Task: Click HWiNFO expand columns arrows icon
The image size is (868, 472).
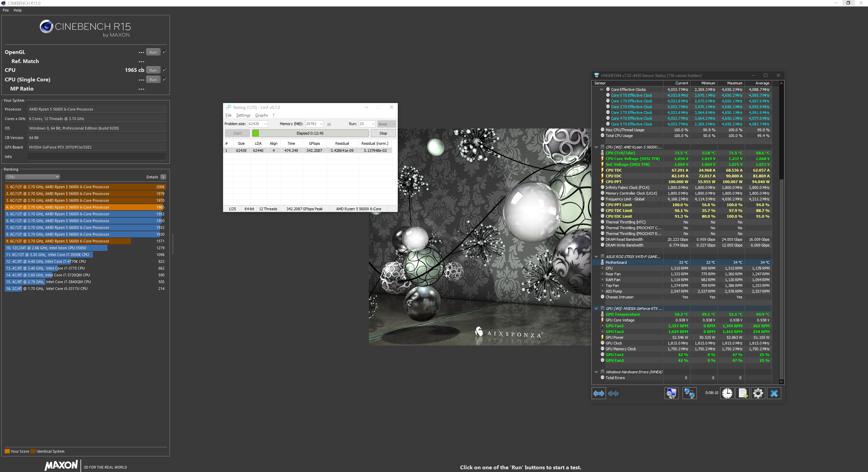Action: coord(598,393)
